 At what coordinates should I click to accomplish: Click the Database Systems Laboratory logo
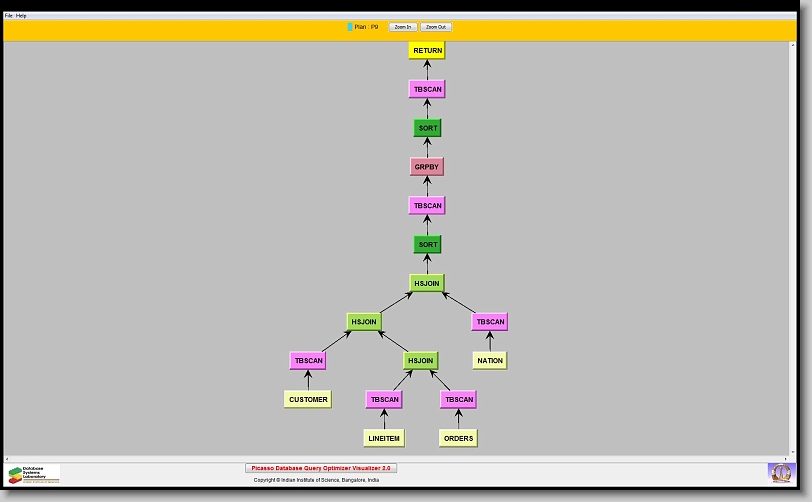point(34,474)
